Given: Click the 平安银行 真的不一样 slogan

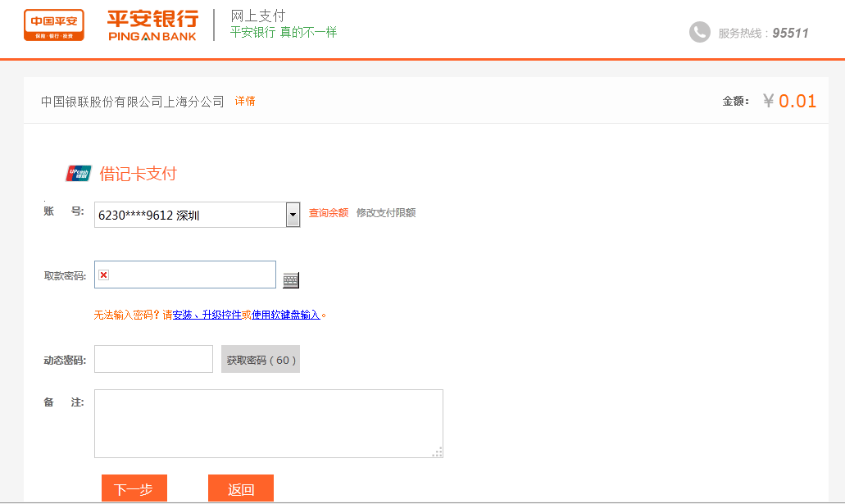Looking at the screenshot, I should click(x=284, y=32).
